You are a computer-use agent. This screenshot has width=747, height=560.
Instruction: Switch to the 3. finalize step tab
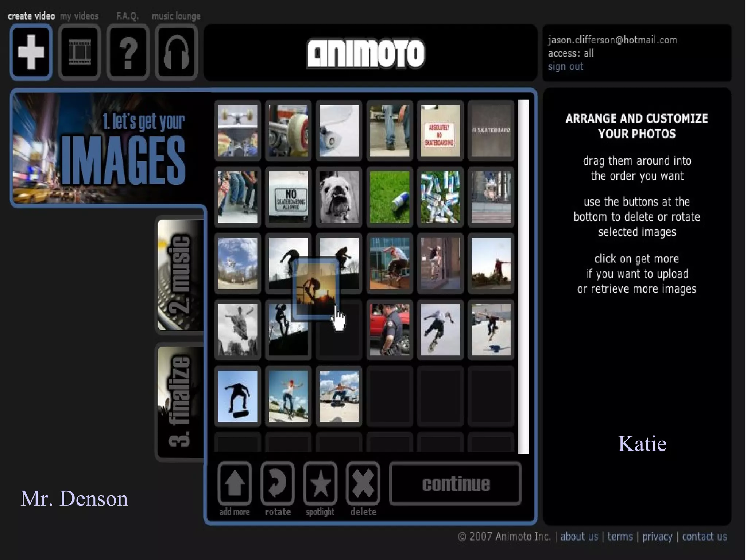180,401
